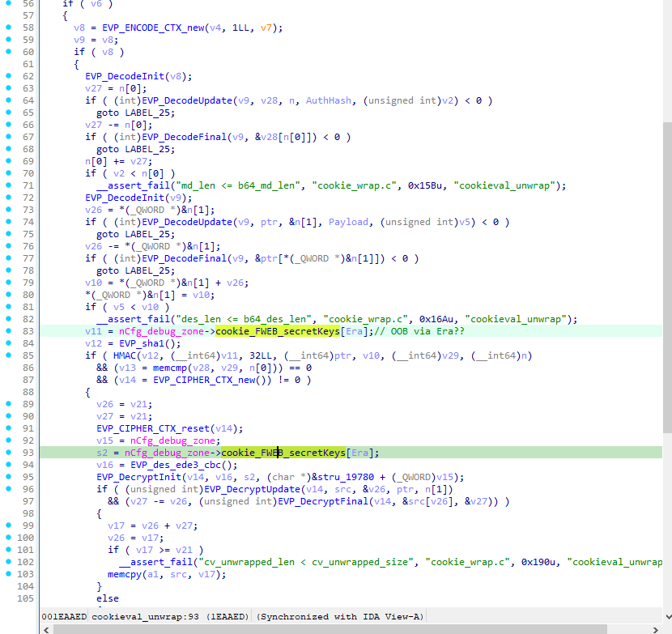Click the EVP_DecryptInit call
672x634 pixels.
pyautogui.click(x=139, y=477)
